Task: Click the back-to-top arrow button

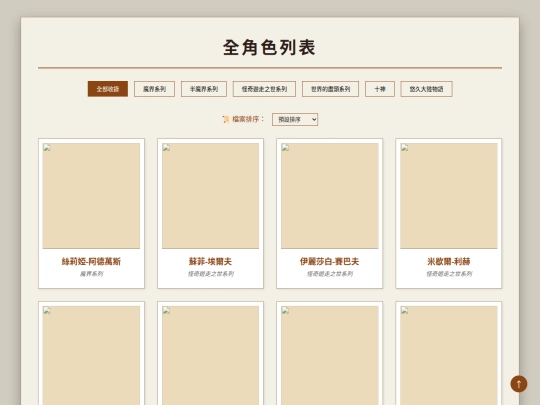Action: click(519, 384)
